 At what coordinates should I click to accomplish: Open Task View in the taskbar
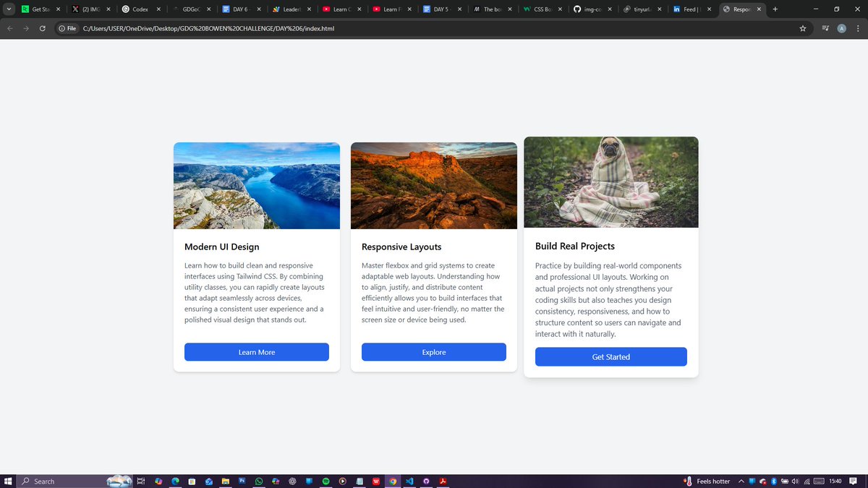141,481
